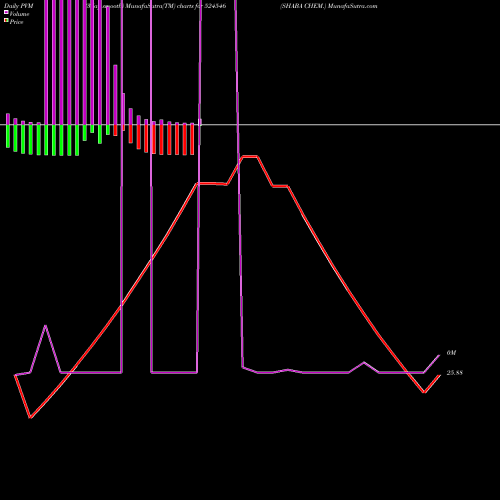Click the 'MunafaSutra(TM) charts for 524546' text
Viewport: 500px width, 500px height.
coord(176,6)
